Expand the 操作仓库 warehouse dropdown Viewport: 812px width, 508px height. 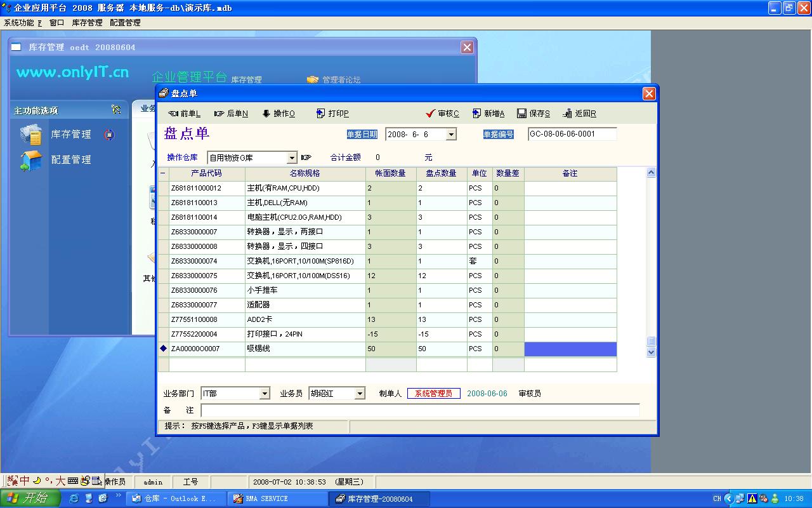pos(292,157)
